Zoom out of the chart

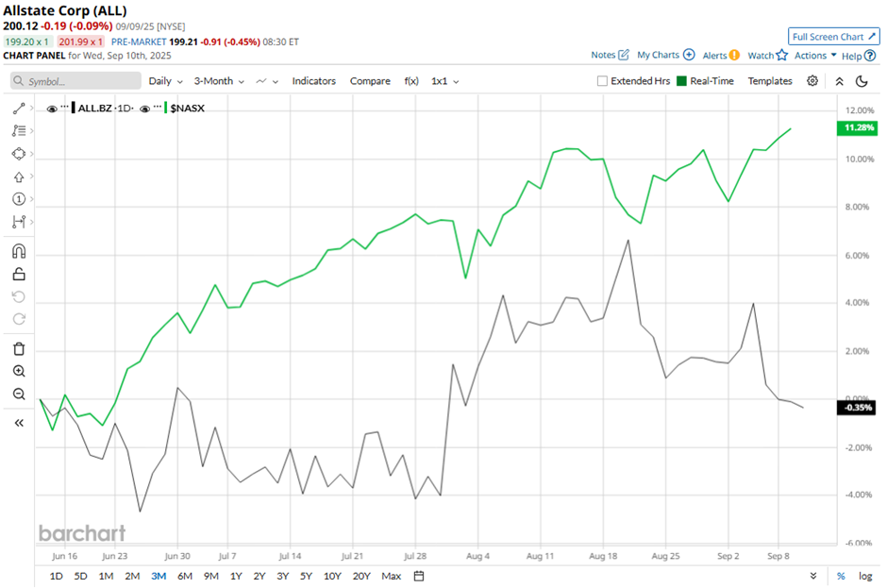[x=19, y=394]
